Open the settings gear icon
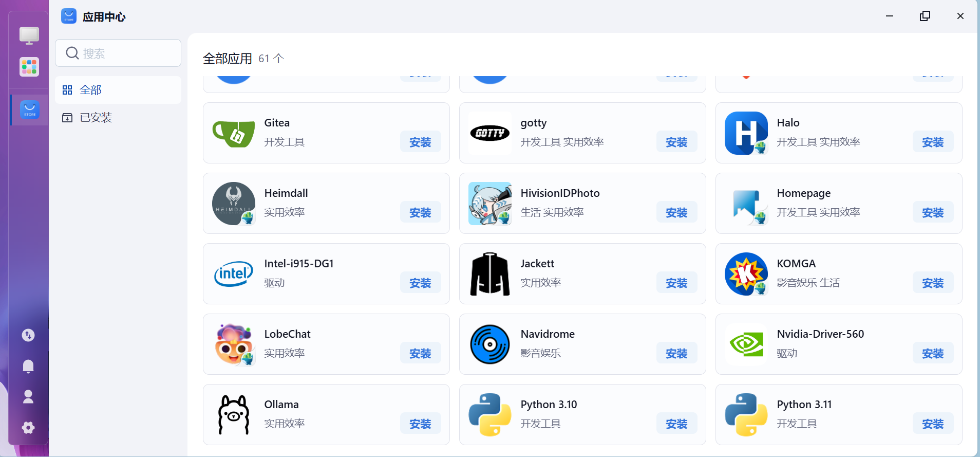This screenshot has height=457, width=980. click(x=28, y=428)
